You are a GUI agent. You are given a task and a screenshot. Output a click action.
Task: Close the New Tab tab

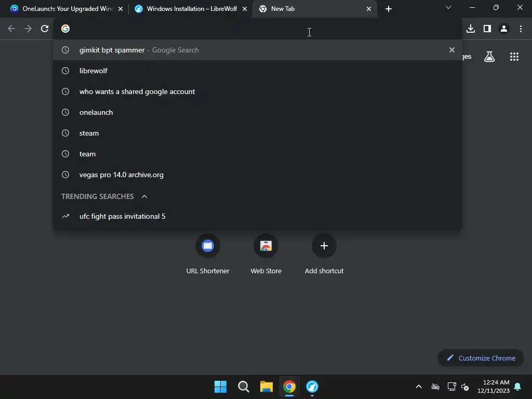point(369,9)
